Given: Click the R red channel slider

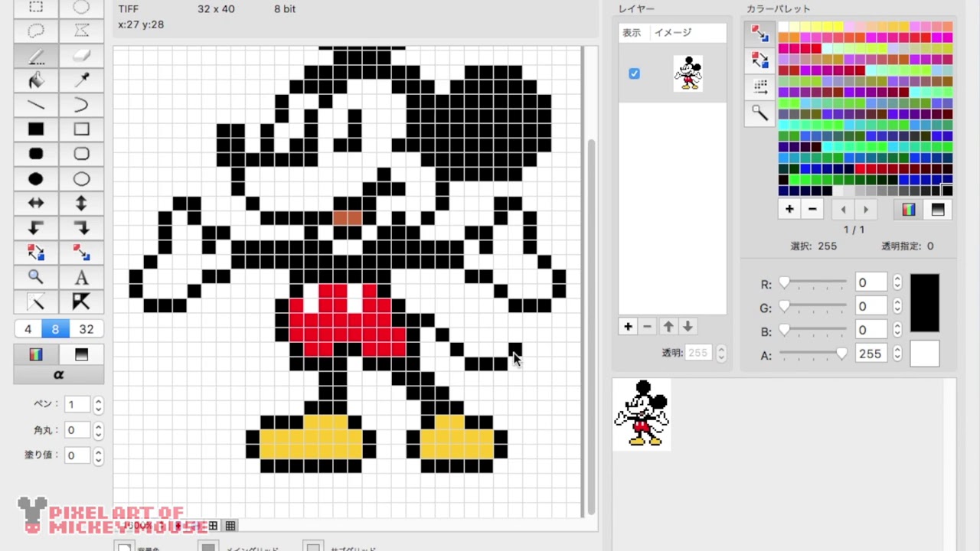Looking at the screenshot, I should pos(813,283).
